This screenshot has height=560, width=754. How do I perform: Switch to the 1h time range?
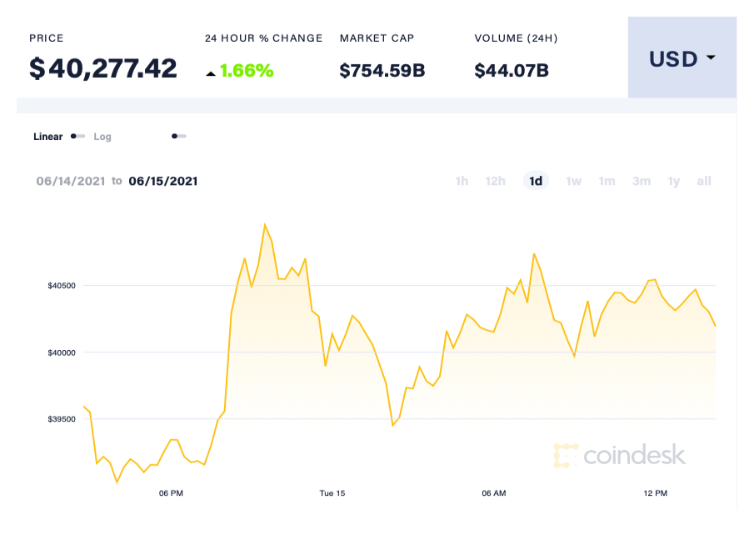[x=462, y=181]
